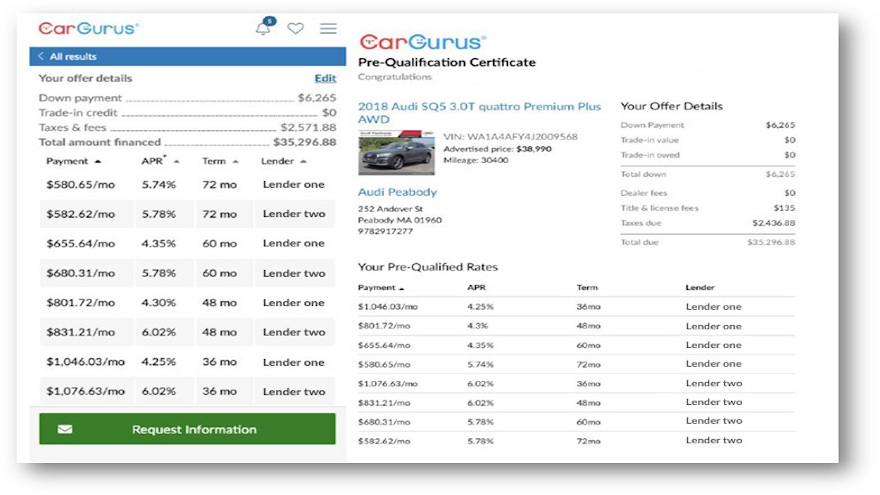Open the 2018 Audi SQ5 listing link

coord(479,113)
